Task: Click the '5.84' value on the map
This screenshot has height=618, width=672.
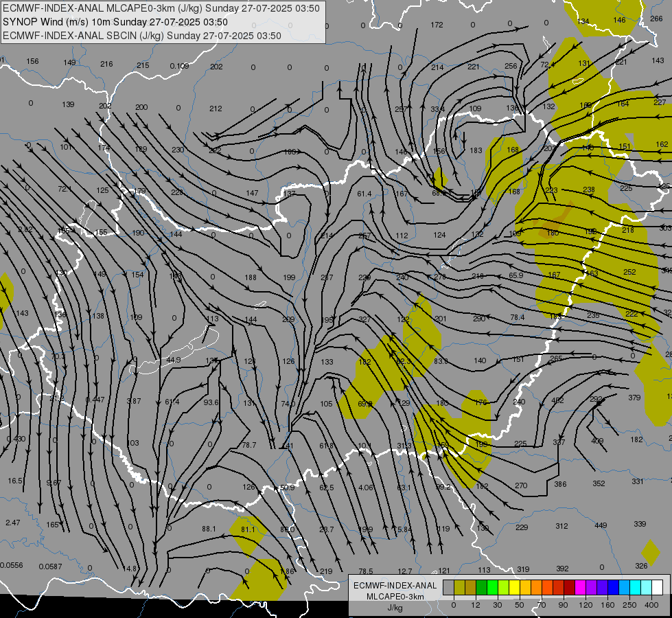Action: (404, 529)
